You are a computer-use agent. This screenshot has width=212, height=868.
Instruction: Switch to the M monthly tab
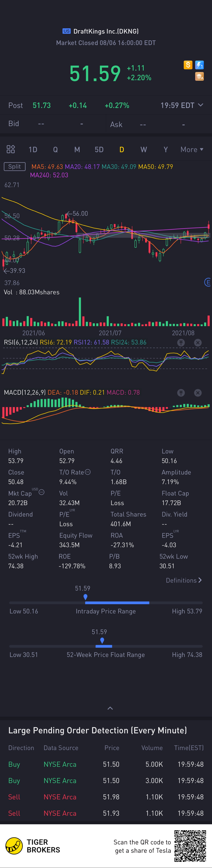(77, 150)
